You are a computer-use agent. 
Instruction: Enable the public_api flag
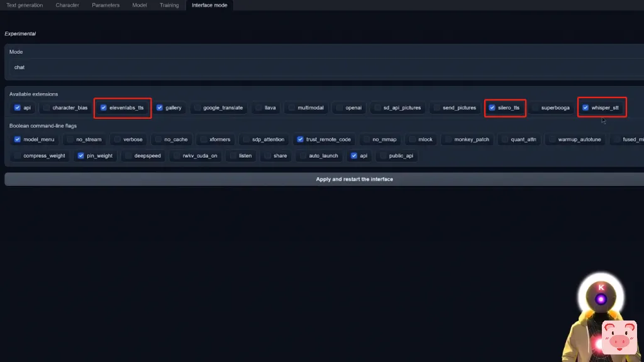click(383, 156)
